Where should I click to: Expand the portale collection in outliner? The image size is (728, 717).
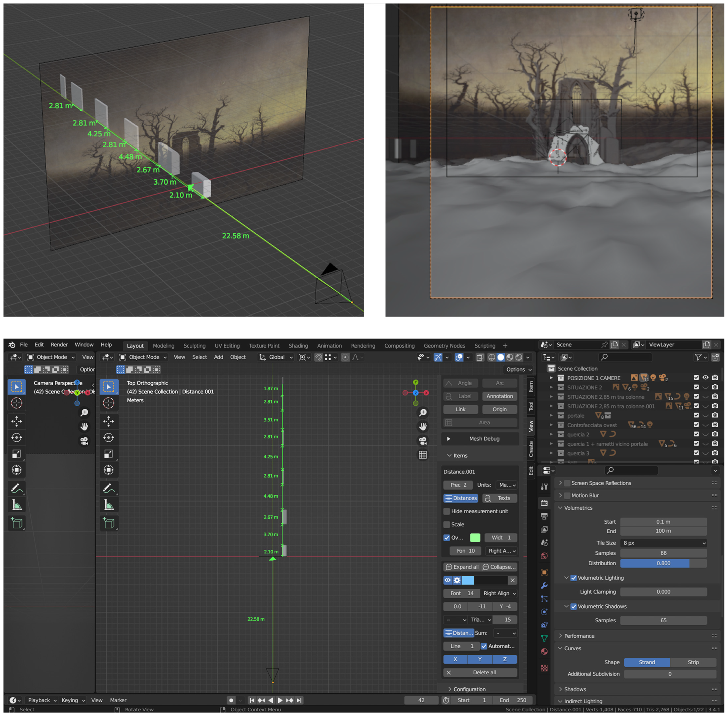(551, 415)
